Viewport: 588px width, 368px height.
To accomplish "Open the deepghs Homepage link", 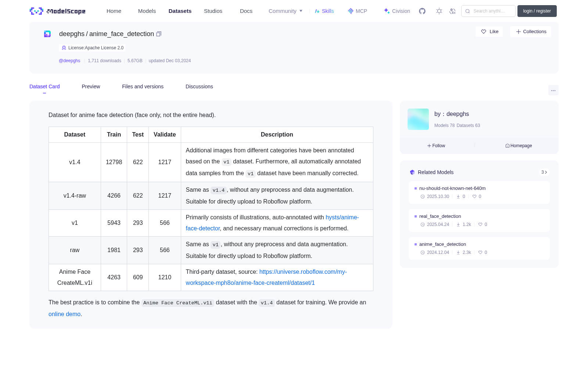I will point(519,146).
